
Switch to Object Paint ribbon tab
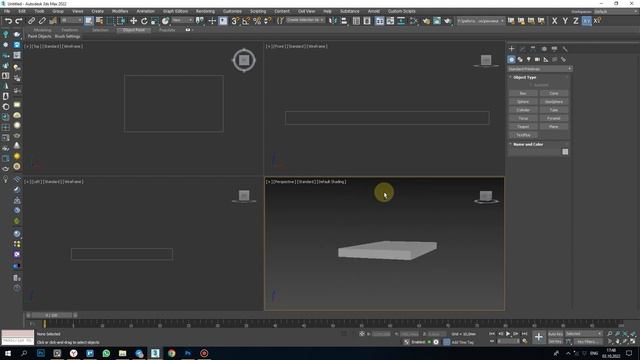point(133,30)
